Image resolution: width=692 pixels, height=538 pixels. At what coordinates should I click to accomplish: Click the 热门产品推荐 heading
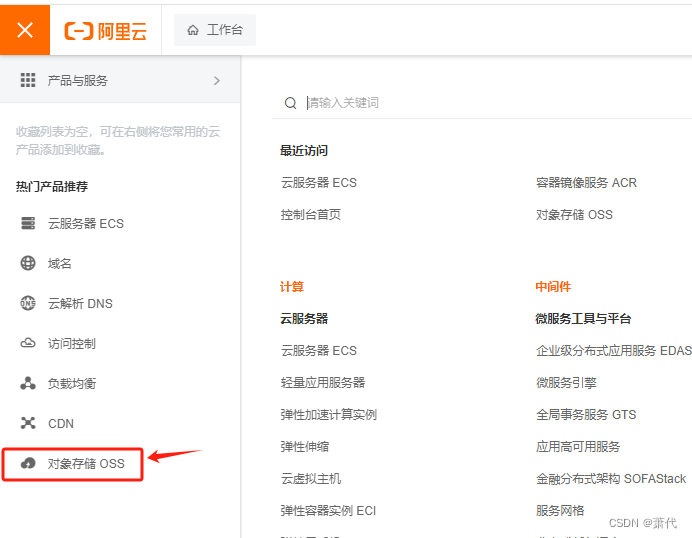point(52,186)
